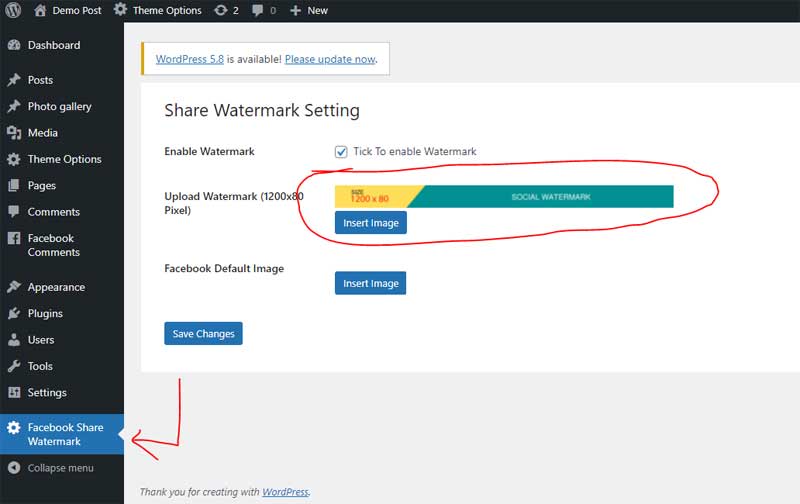Image resolution: width=800 pixels, height=504 pixels.
Task: Click the WordPress logo icon
Action: (14, 10)
